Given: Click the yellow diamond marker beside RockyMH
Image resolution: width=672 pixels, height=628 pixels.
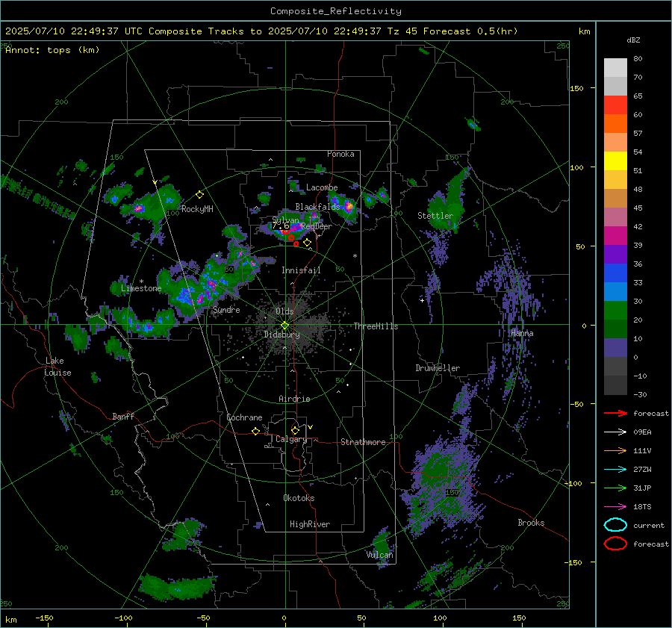Looking at the screenshot, I should pos(199,195).
